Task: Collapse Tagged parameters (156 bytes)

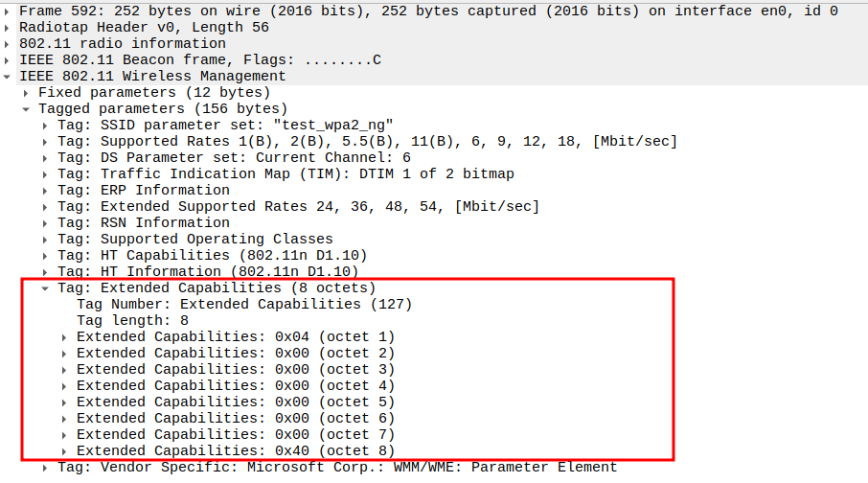Action: [x=27, y=109]
